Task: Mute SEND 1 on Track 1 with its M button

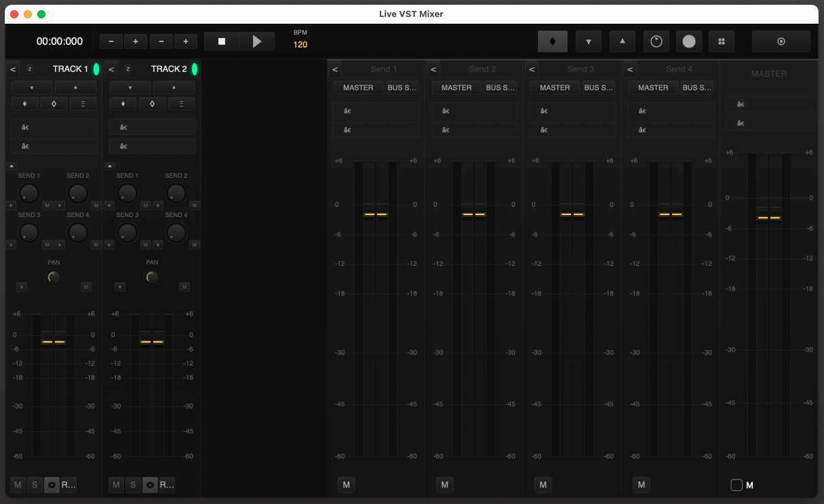Action: pyautogui.click(x=47, y=206)
